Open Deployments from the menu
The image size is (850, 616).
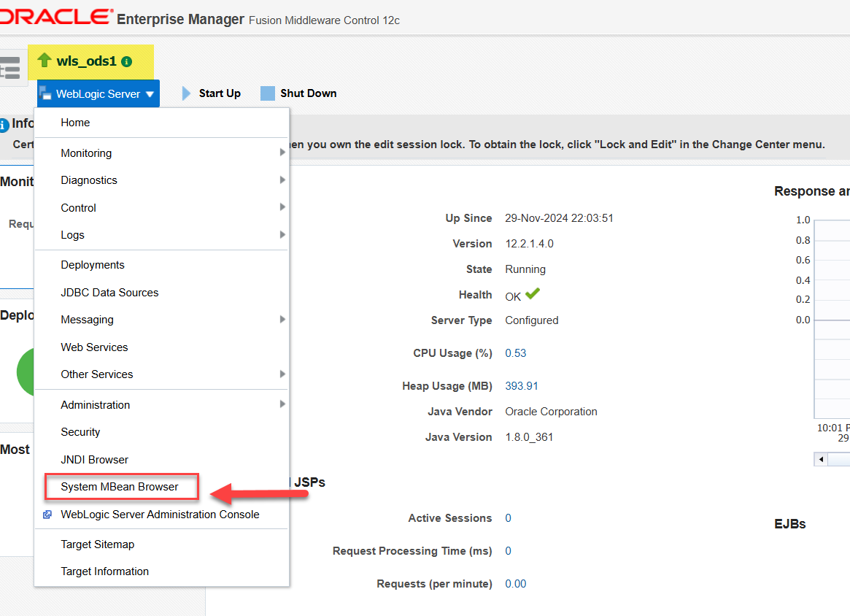93,265
